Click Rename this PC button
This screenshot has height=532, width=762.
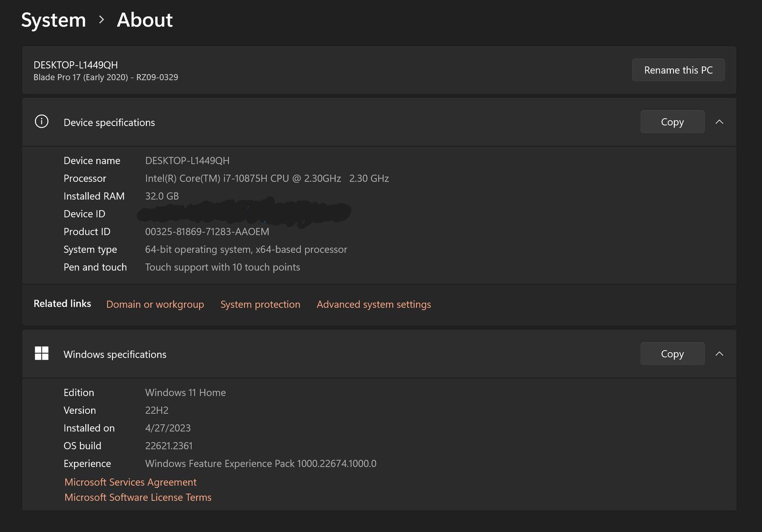click(x=678, y=70)
